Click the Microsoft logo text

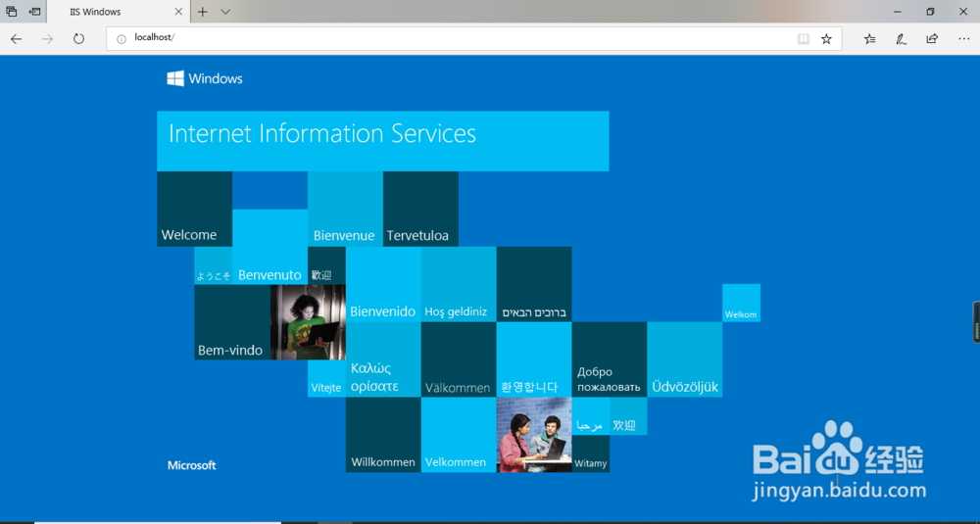click(192, 465)
